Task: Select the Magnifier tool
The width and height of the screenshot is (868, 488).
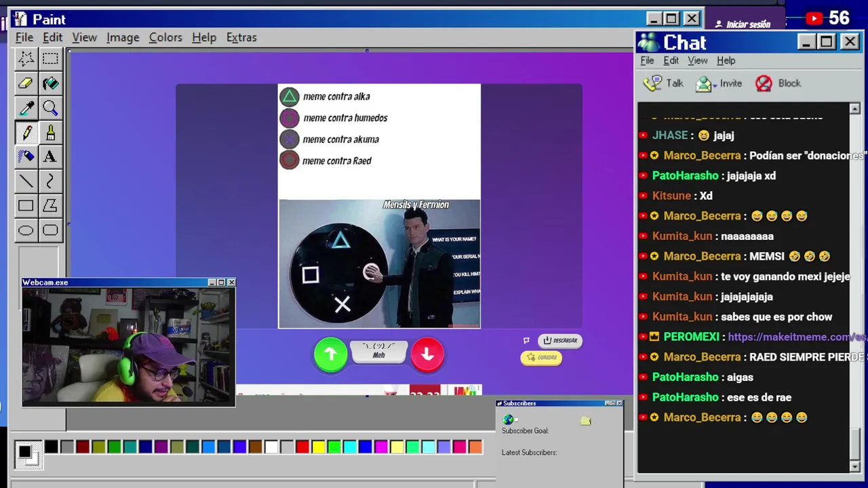Action: coord(50,108)
